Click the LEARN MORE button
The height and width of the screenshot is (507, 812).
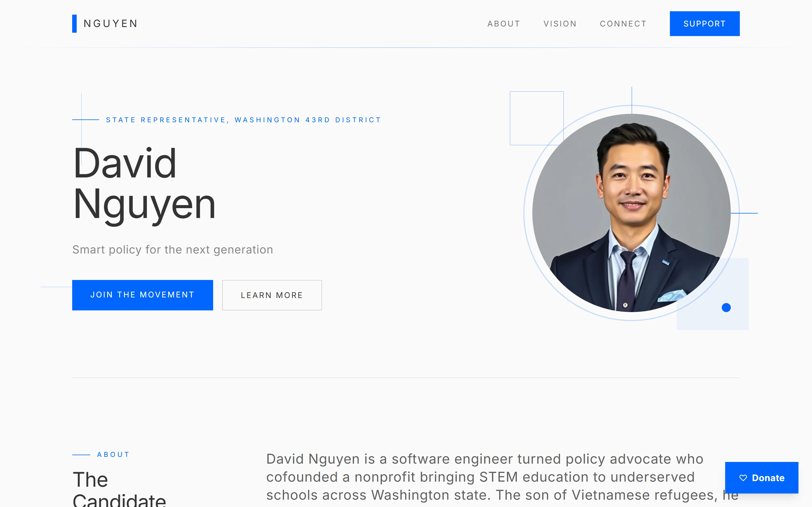[x=272, y=295]
